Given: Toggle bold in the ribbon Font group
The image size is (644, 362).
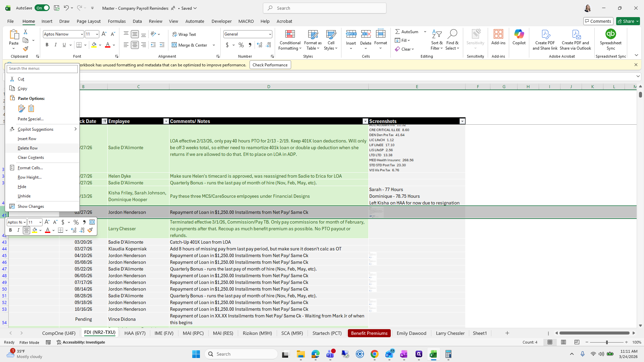Looking at the screenshot, I should (47, 45).
